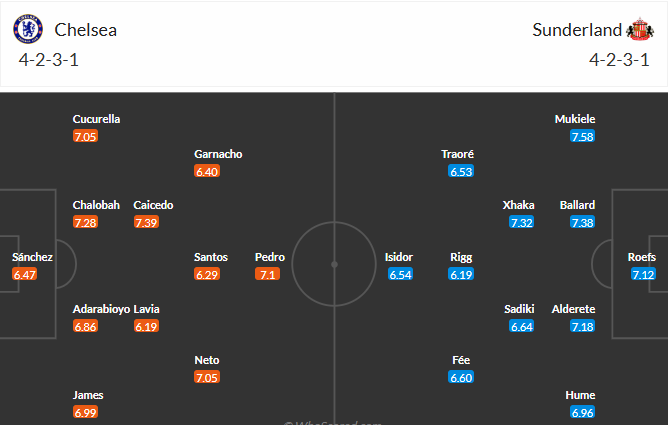Image resolution: width=668 pixels, height=425 pixels.
Task: Click Mukiele's 7.58 rating badge
Action: (583, 136)
